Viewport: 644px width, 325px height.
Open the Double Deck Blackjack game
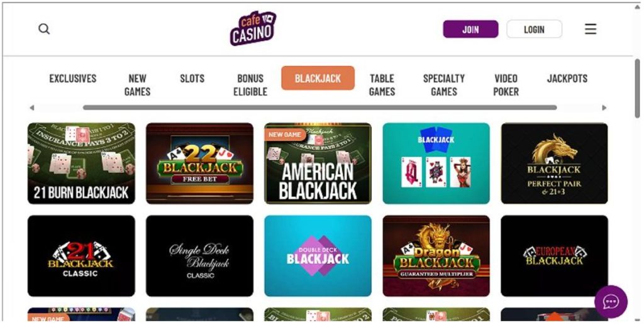pyautogui.click(x=318, y=256)
